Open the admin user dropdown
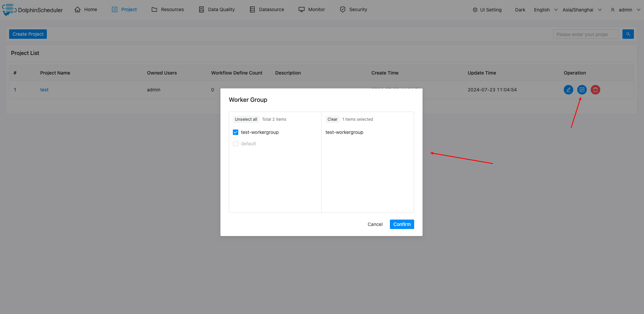Viewport: 644px width, 314px height. [625, 10]
